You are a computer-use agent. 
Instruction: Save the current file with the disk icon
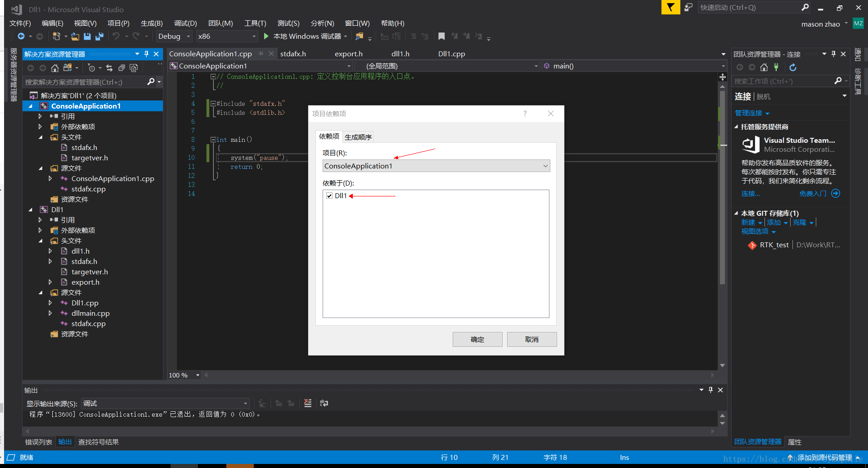87,36
